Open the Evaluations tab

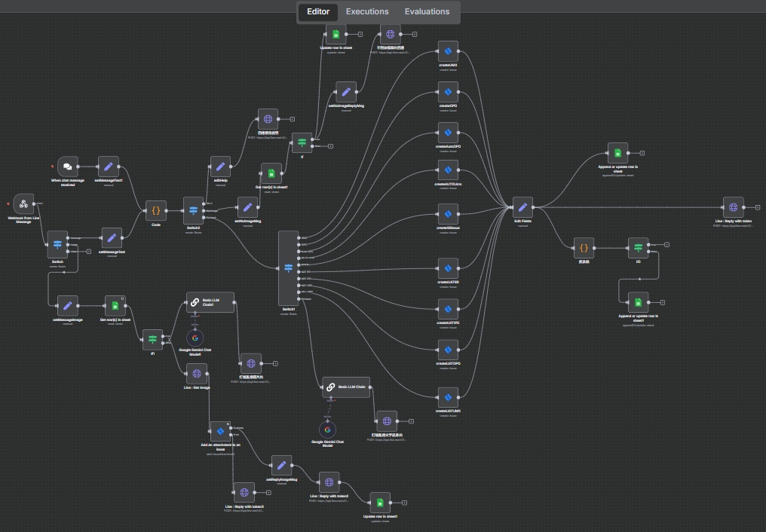point(427,12)
